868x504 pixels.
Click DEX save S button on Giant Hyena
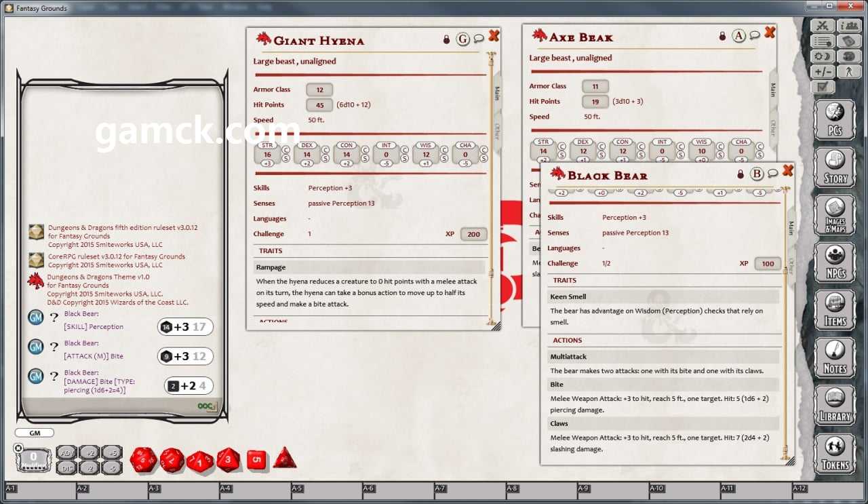(x=326, y=159)
